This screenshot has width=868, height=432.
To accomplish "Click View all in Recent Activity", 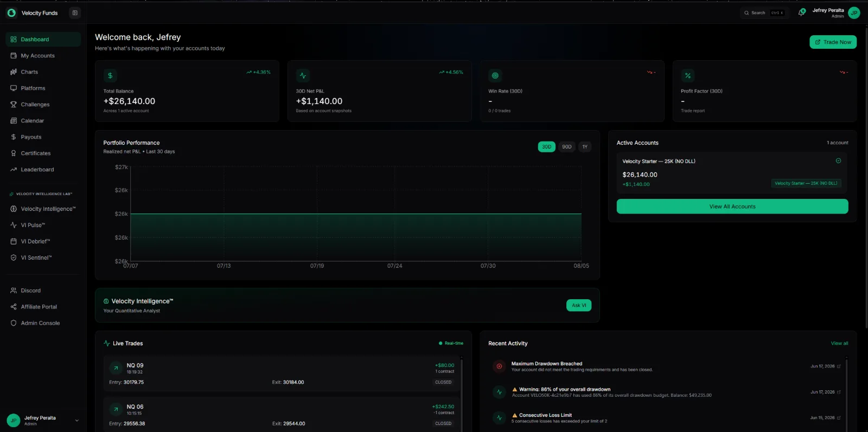I will tap(839, 343).
